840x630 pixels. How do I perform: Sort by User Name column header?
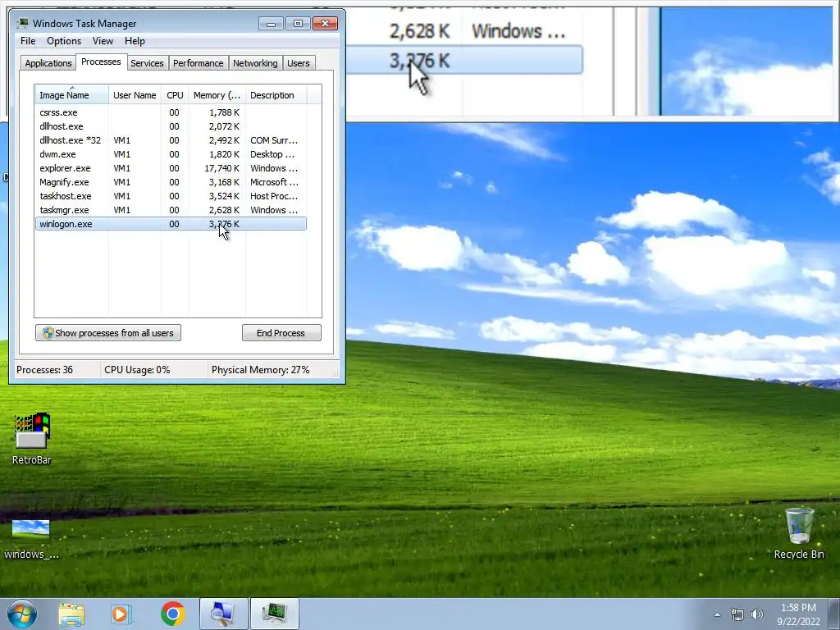[135, 95]
